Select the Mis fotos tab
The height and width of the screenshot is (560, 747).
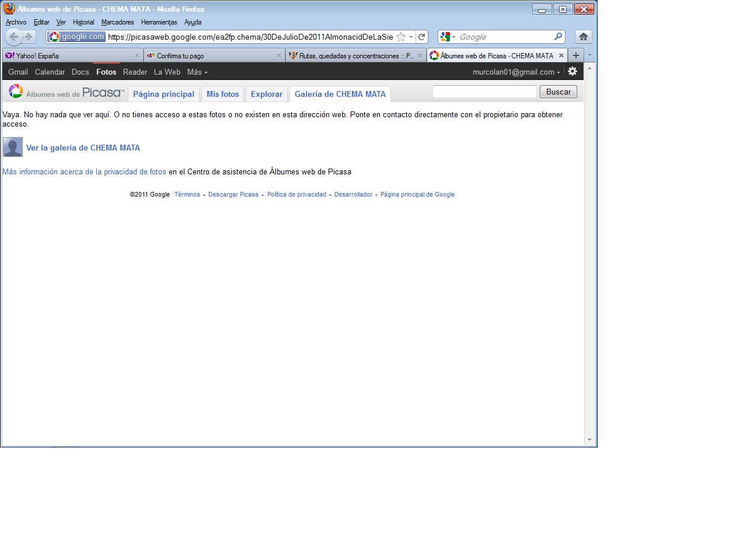[x=222, y=94]
